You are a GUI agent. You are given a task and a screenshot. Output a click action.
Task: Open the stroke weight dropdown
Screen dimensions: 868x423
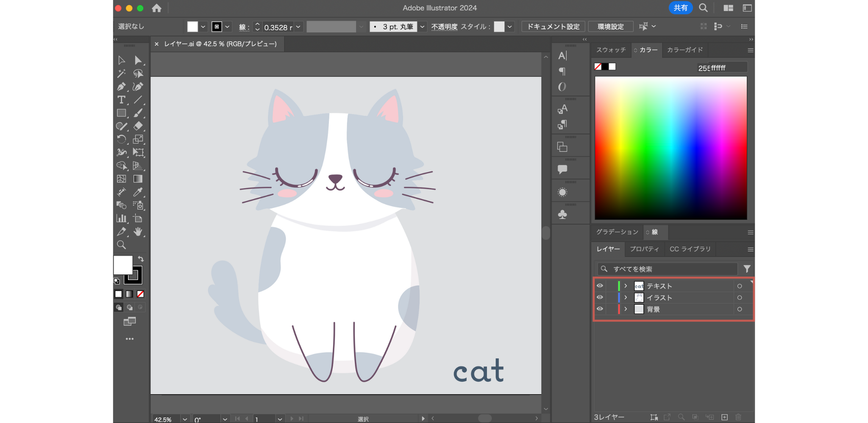(299, 26)
